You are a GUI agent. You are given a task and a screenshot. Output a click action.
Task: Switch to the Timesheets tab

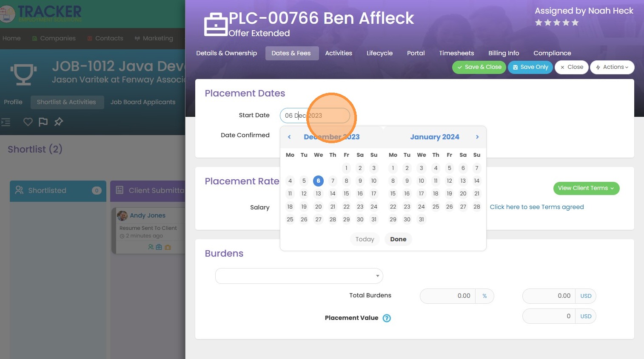pyautogui.click(x=456, y=53)
